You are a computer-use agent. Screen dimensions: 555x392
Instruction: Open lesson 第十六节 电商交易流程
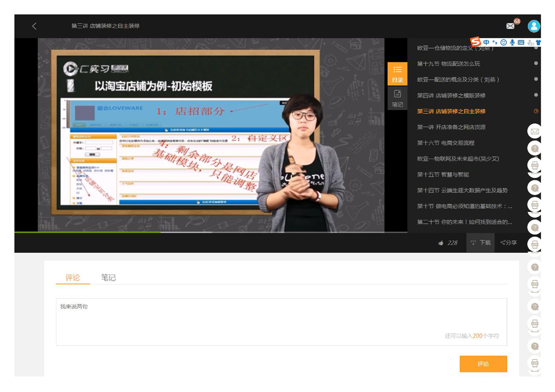pyautogui.click(x=445, y=143)
